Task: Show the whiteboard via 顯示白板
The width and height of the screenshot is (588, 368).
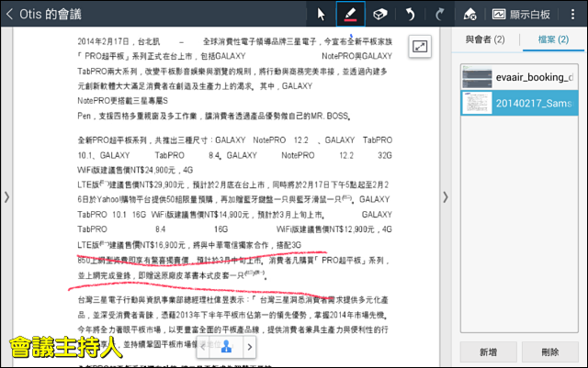Action: [521, 15]
